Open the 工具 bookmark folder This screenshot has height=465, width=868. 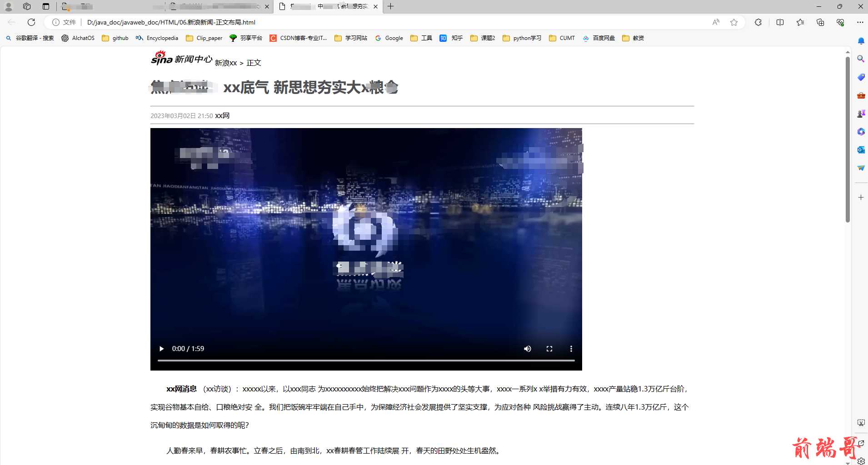(421, 38)
